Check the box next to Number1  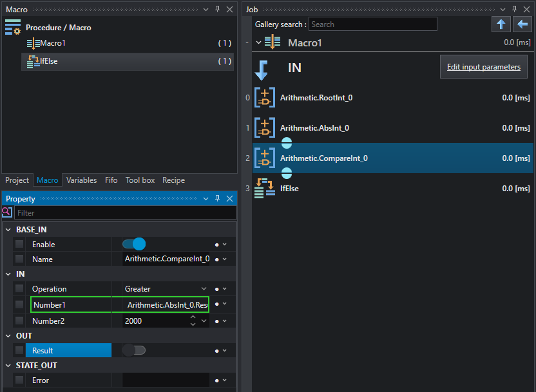coord(19,304)
